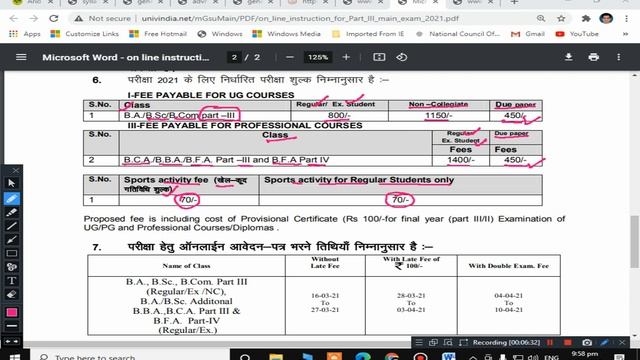Open the Gmail bookmark
Image resolution: width=640 pixels, height=360 pixels.
528,34
